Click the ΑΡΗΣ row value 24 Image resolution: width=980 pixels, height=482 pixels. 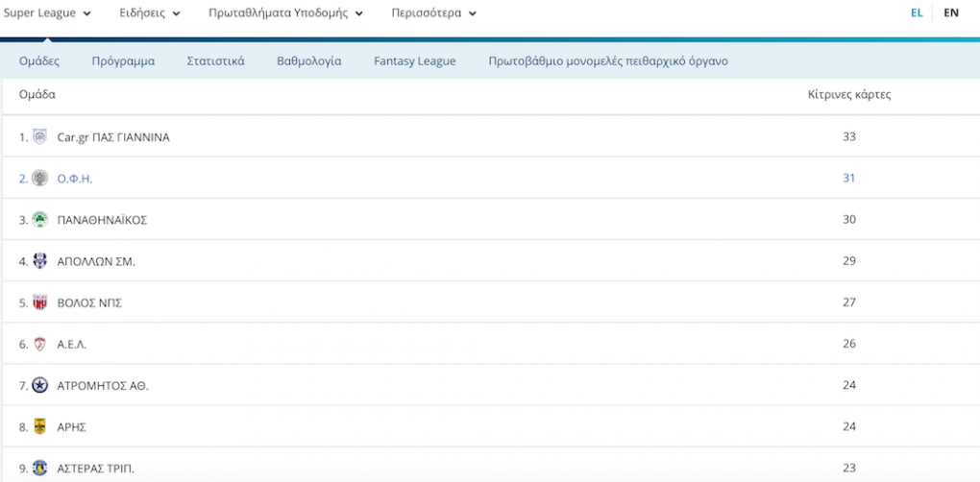[848, 427]
